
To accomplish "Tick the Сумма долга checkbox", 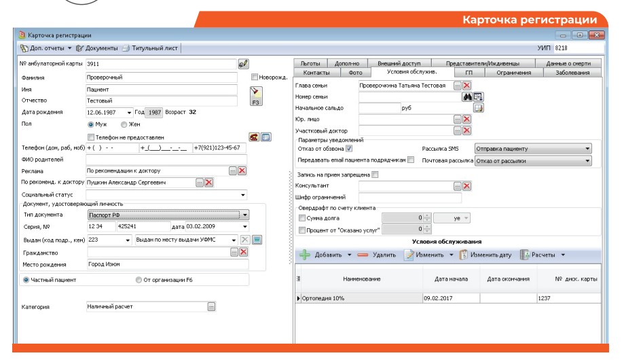I will [x=302, y=218].
